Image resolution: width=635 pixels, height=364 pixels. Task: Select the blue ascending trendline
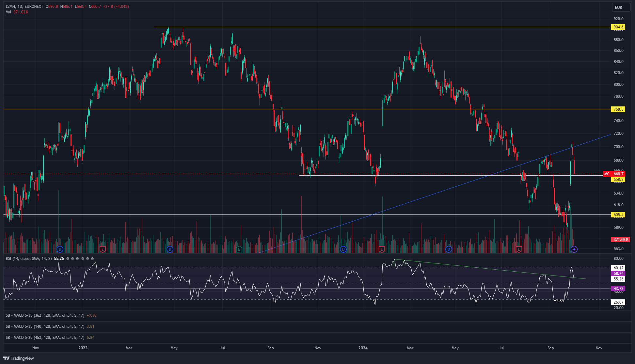(434, 194)
